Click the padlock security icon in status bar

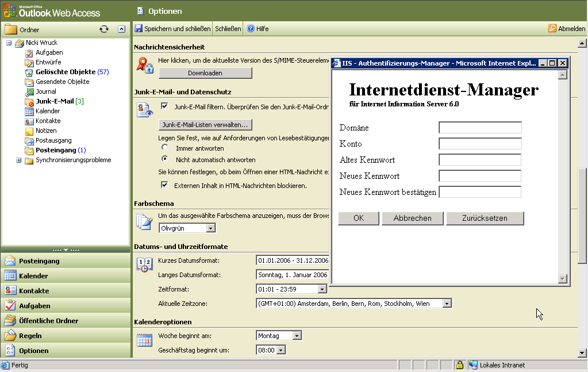459,365
